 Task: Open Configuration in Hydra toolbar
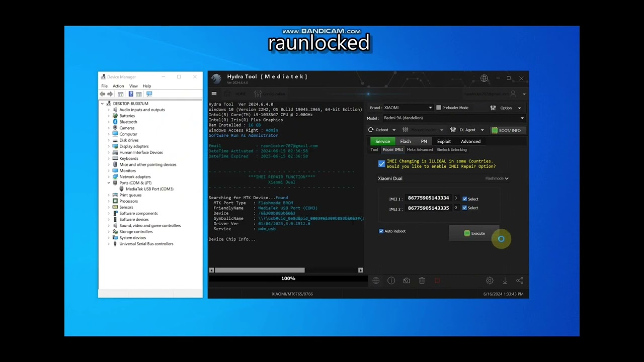coord(270,94)
